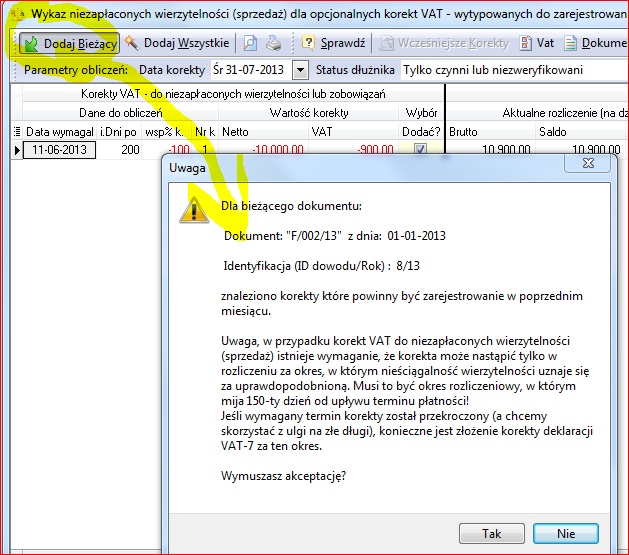Viewport: 629px width, 555px height.
Task: Click the Dodać? column header
Action: pos(421,132)
